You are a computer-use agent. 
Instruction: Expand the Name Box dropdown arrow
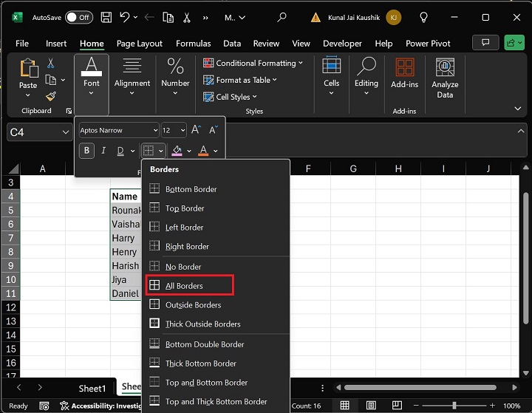coord(64,132)
